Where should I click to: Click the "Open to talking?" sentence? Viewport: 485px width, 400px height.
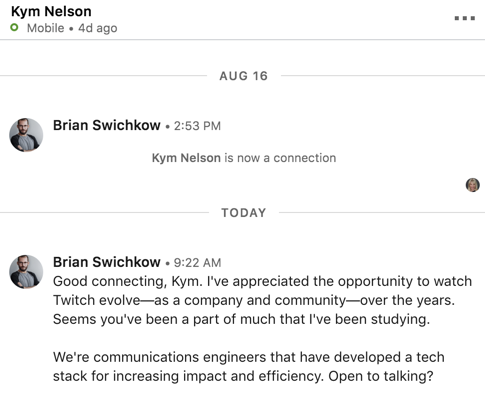381,376
